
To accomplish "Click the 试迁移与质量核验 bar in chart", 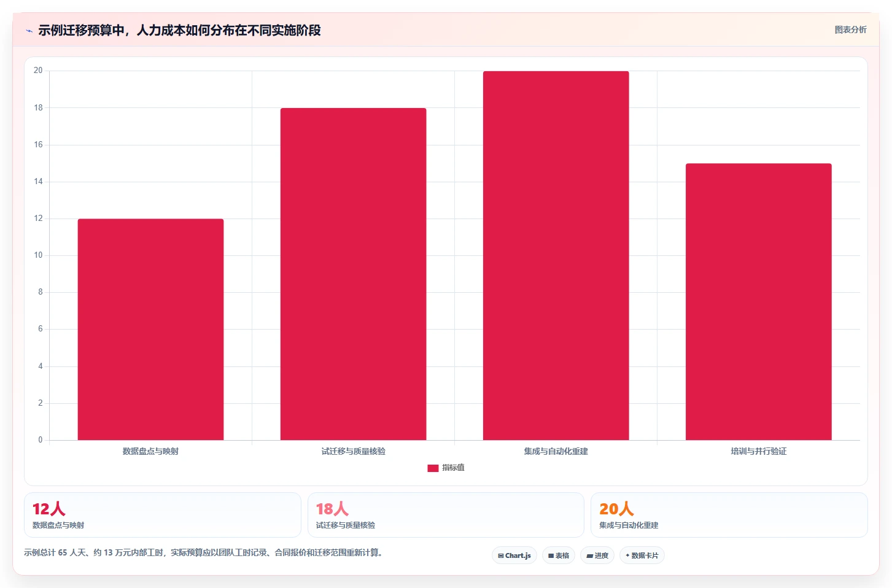I will pos(353,274).
